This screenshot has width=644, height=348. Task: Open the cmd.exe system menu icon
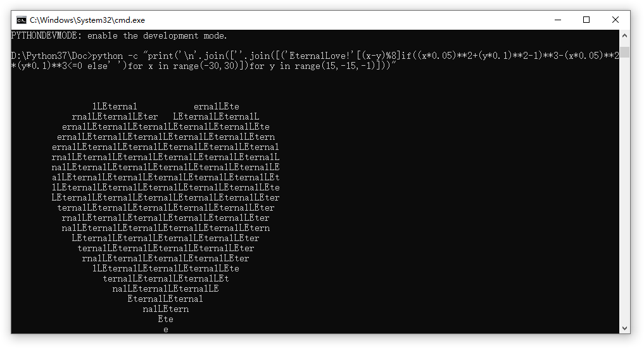point(22,20)
